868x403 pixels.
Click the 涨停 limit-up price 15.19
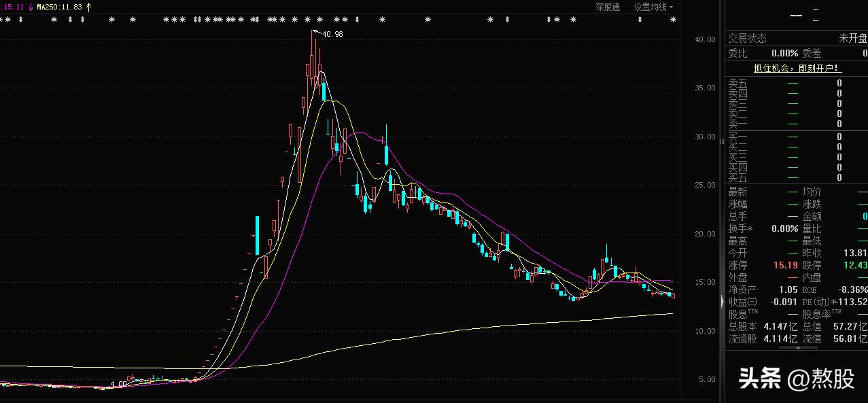tap(786, 265)
